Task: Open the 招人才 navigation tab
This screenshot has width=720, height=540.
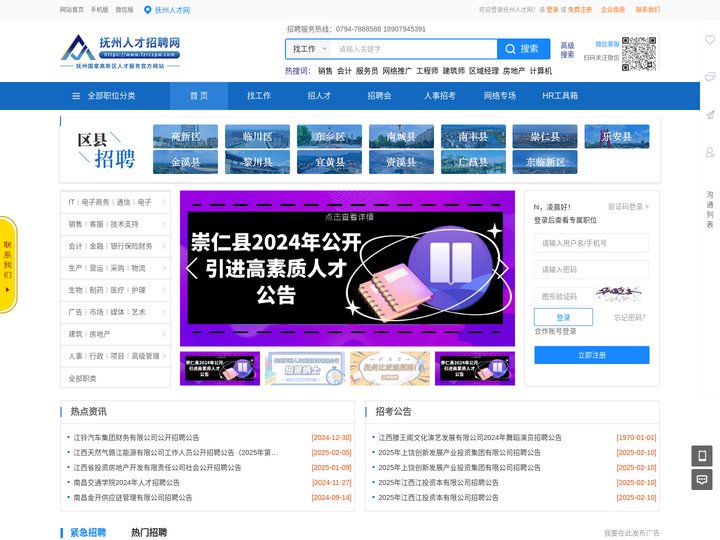Action: click(319, 96)
